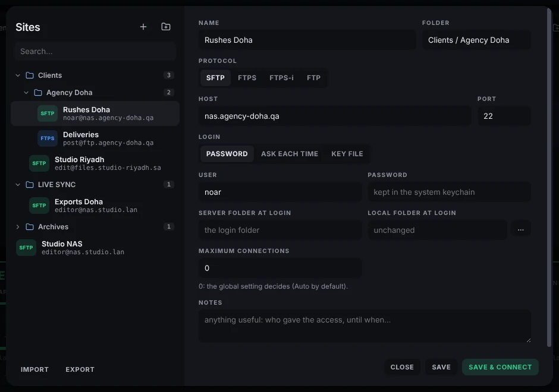Screen dimensions: 559x392
Task: Click EXPORT in the Sites panel
Action: click(x=80, y=369)
